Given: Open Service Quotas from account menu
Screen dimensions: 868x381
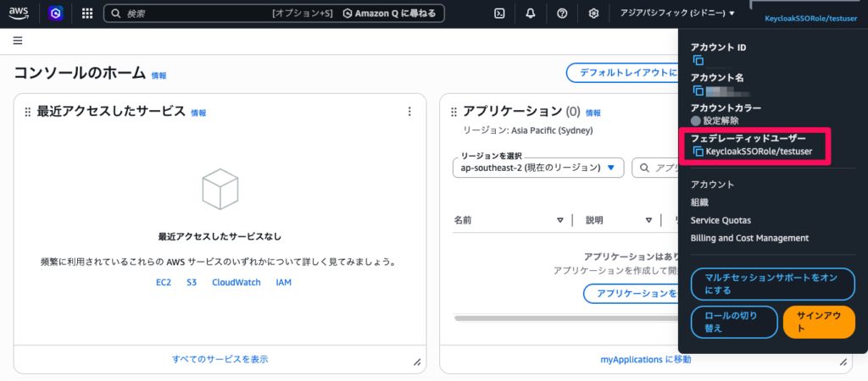Looking at the screenshot, I should pos(721,220).
